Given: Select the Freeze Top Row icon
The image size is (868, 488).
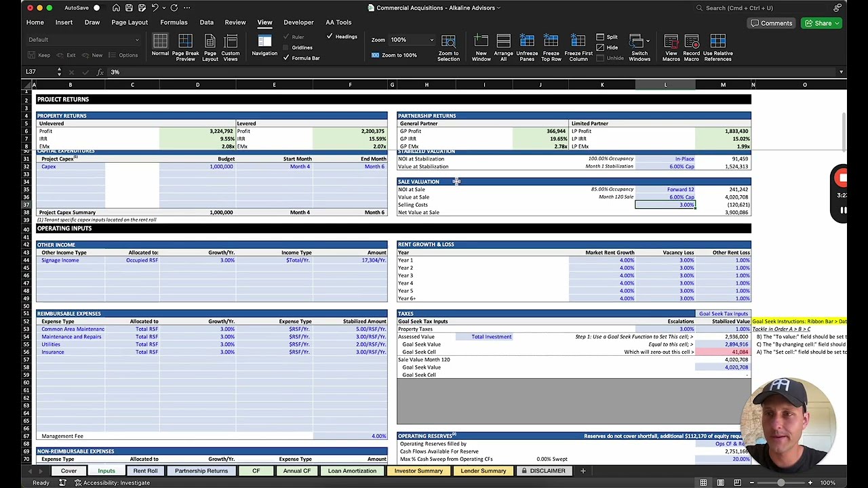Looking at the screenshot, I should pyautogui.click(x=551, y=47).
